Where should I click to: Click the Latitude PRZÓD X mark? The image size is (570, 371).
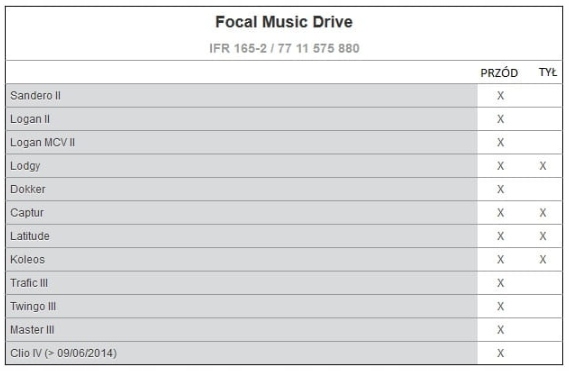click(501, 236)
